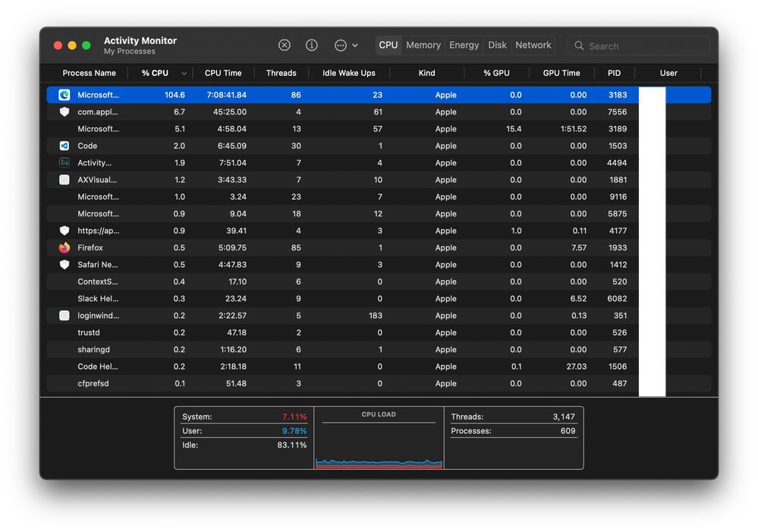Viewport: 758px width, 532px height.
Task: Click the Threads count 3,147
Action: (564, 417)
